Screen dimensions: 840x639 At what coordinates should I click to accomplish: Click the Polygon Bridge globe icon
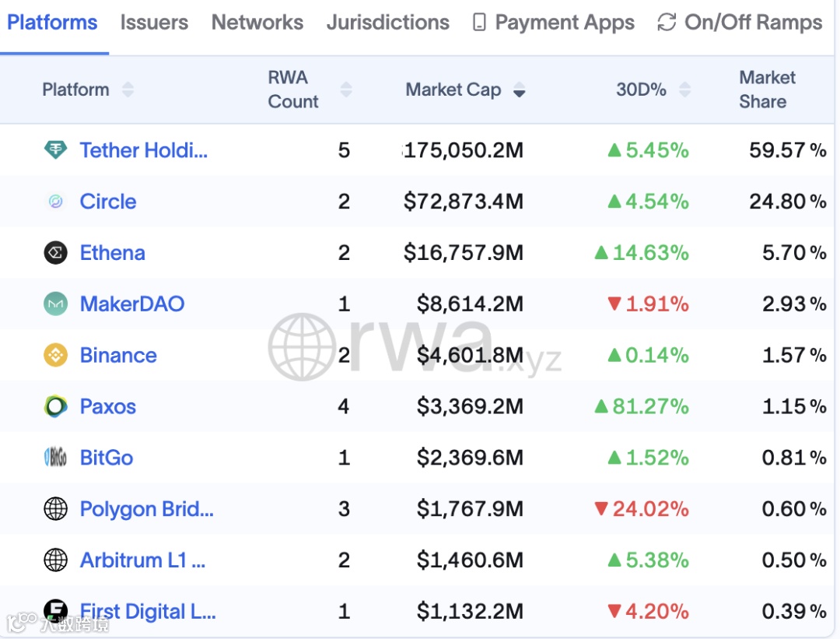click(x=56, y=509)
